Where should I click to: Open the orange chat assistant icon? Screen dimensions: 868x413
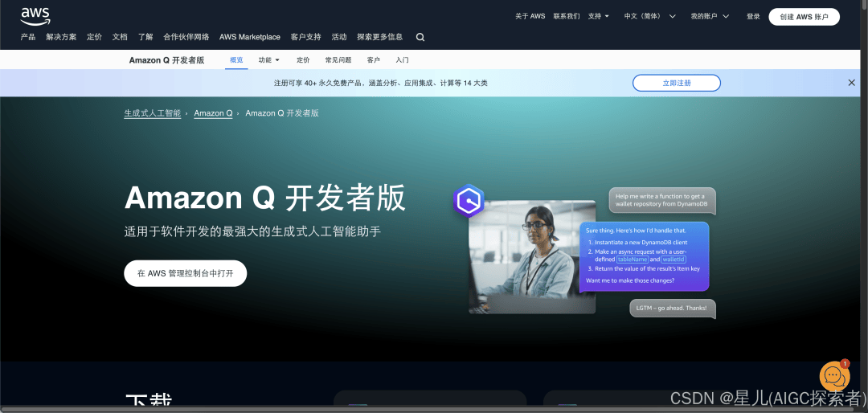(834, 376)
